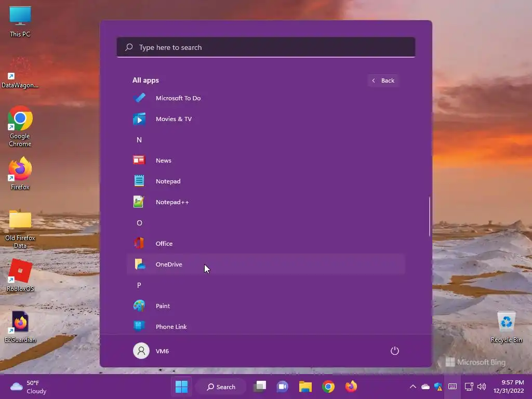532x399 pixels.
Task: Open Windows Security tray icon
Action: pyautogui.click(x=438, y=387)
